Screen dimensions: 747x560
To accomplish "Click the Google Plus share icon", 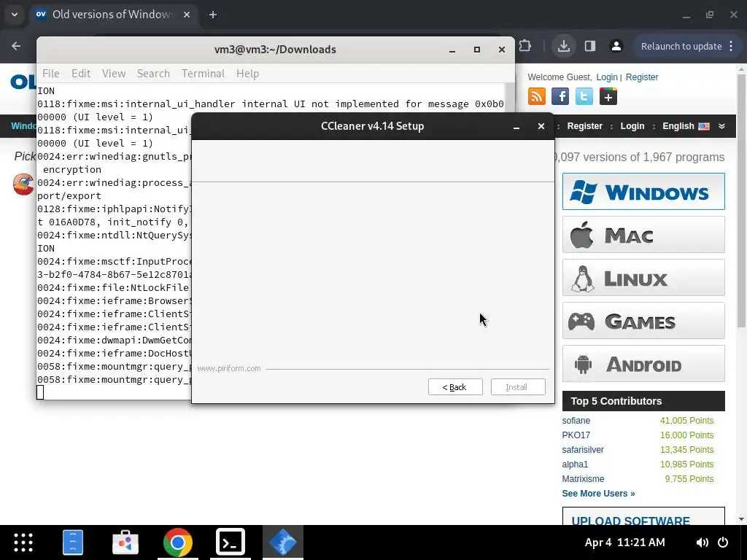I will coord(608,97).
